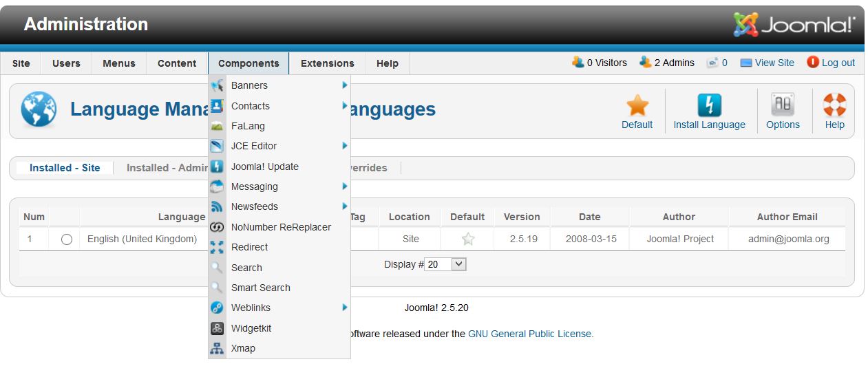Open the Display # dropdown
The width and height of the screenshot is (868, 375).
445,264
